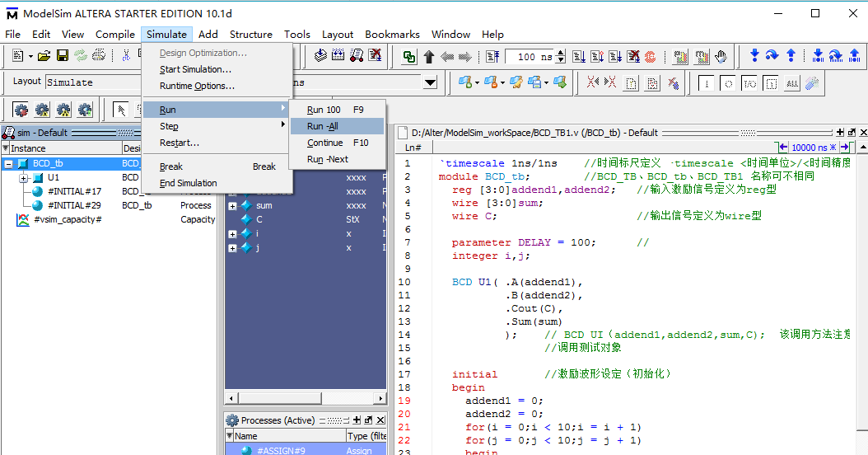This screenshot has height=455, width=868.
Task: Click the Break compile icon with red X
Action: point(375,55)
